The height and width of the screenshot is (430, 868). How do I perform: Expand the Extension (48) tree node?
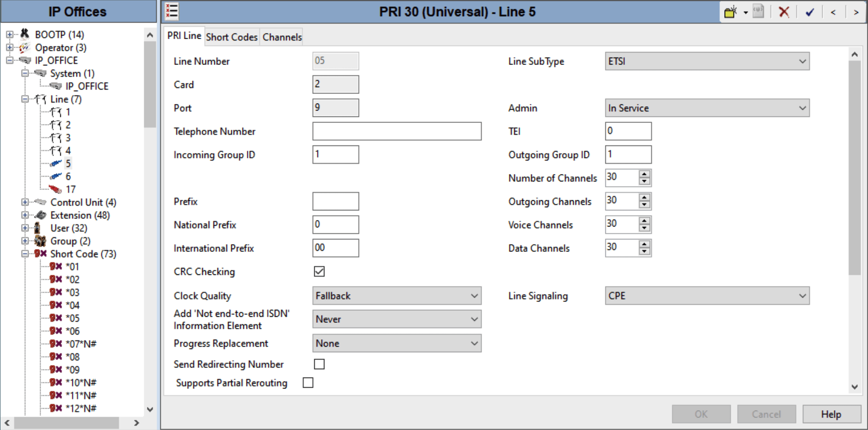(25, 215)
